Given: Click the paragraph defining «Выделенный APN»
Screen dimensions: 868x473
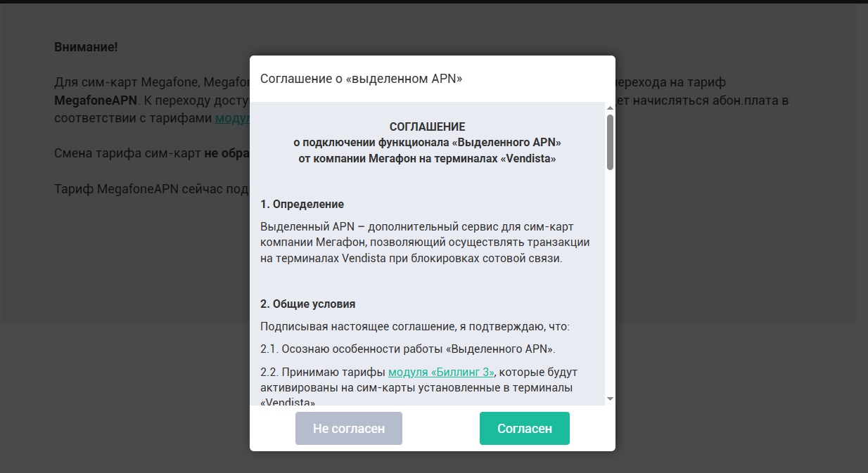Looking at the screenshot, I should tap(424, 242).
